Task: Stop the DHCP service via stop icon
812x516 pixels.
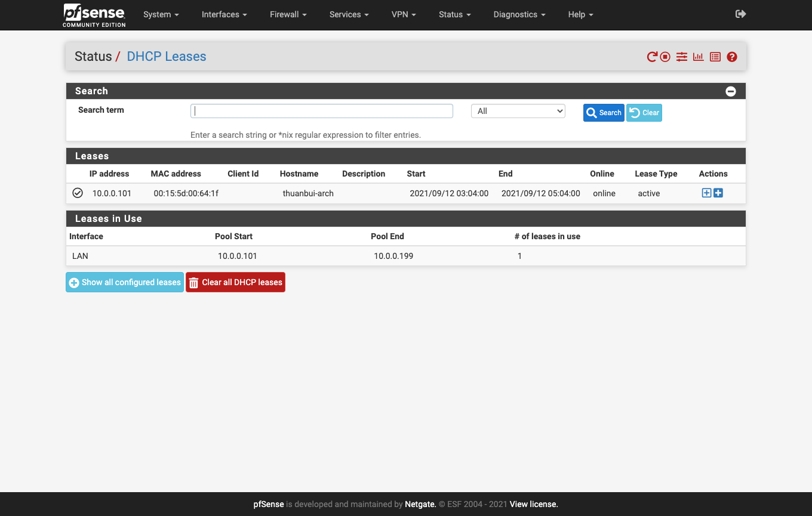Action: 665,57
